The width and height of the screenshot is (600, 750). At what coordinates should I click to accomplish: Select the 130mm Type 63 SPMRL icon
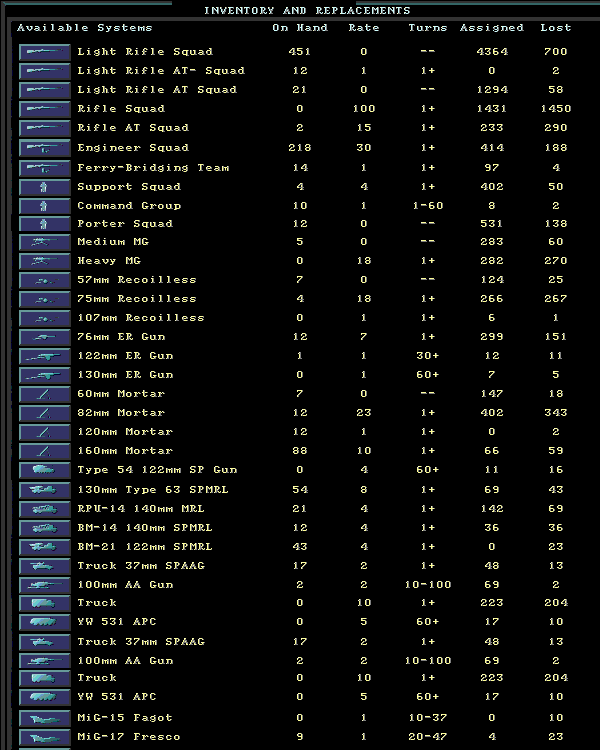[45, 490]
